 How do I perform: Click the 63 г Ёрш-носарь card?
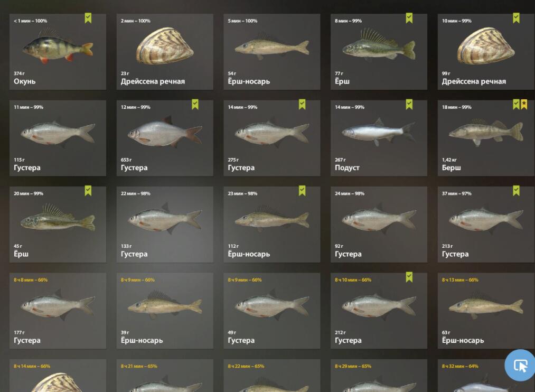[x=486, y=311]
